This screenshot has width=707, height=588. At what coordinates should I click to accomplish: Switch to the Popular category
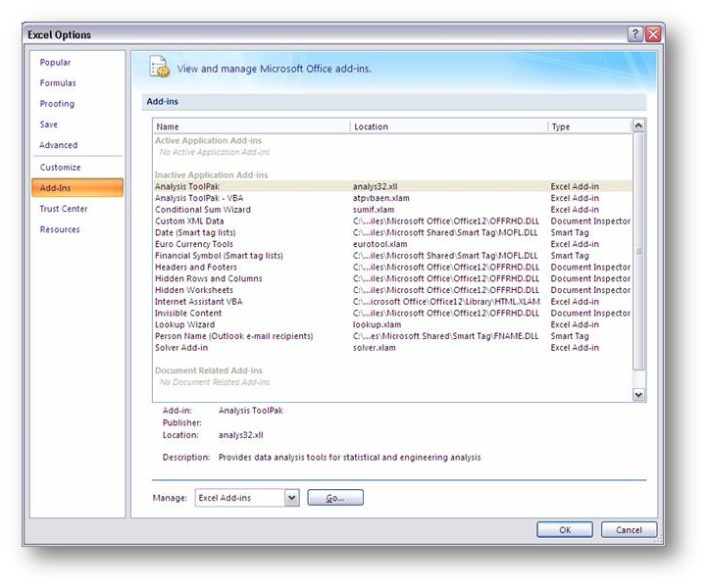pos(55,63)
